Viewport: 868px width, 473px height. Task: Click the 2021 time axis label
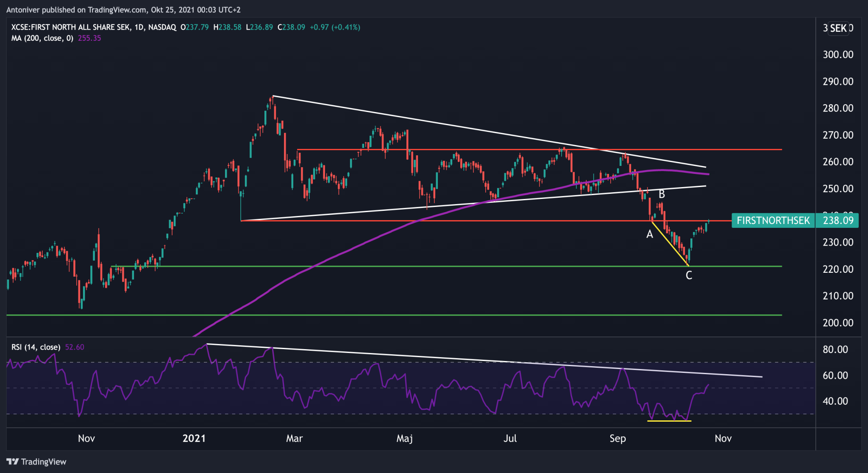(x=194, y=438)
